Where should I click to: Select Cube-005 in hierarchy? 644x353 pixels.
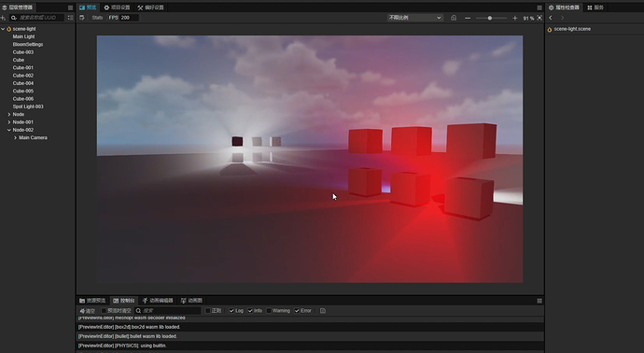click(23, 92)
